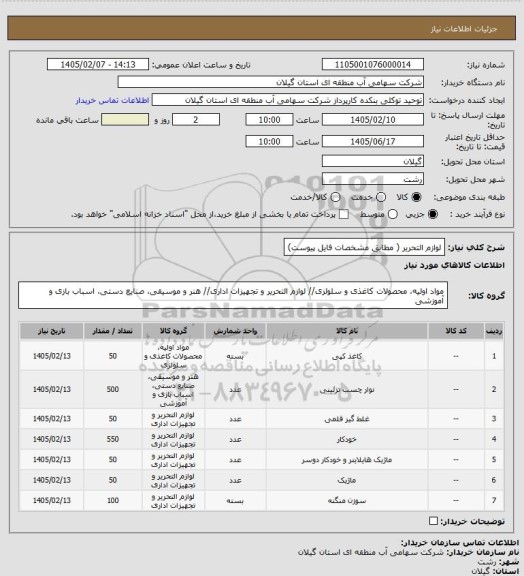Screen dimensions: 524x576
Task: Click the item name غلط گیر قلمی
Action: click(x=347, y=419)
